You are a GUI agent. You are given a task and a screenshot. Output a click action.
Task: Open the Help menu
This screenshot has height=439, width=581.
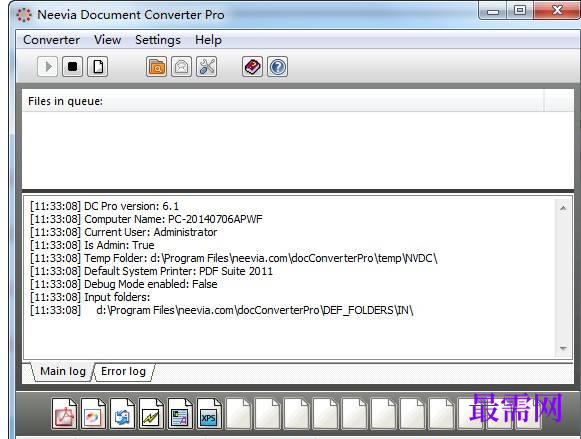(x=208, y=40)
